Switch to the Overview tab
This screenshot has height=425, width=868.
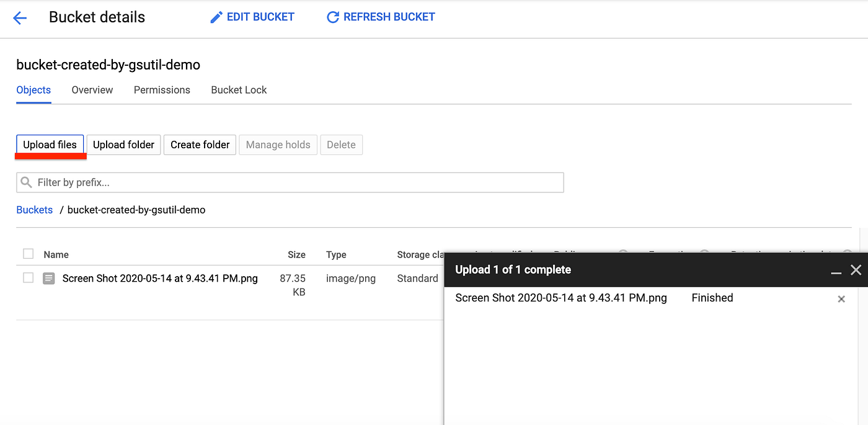(92, 90)
